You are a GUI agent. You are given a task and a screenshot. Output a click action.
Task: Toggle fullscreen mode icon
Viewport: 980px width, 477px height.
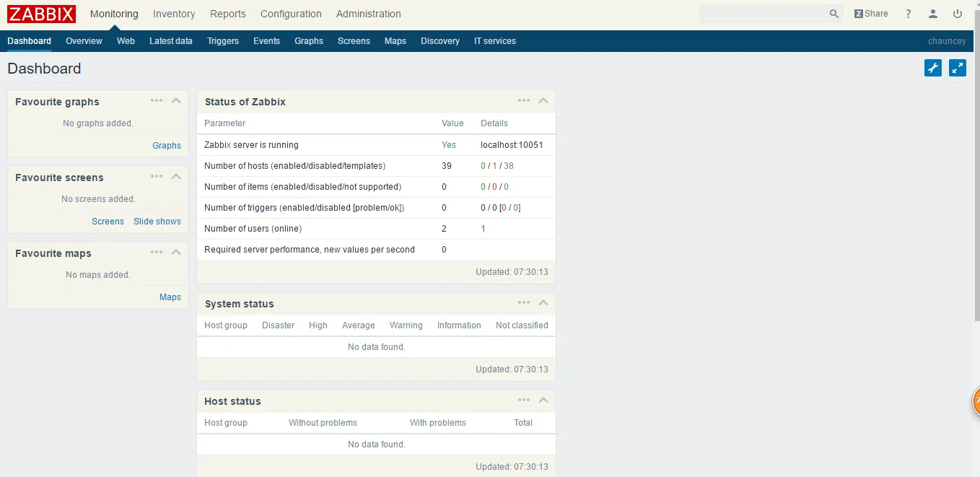pos(958,68)
